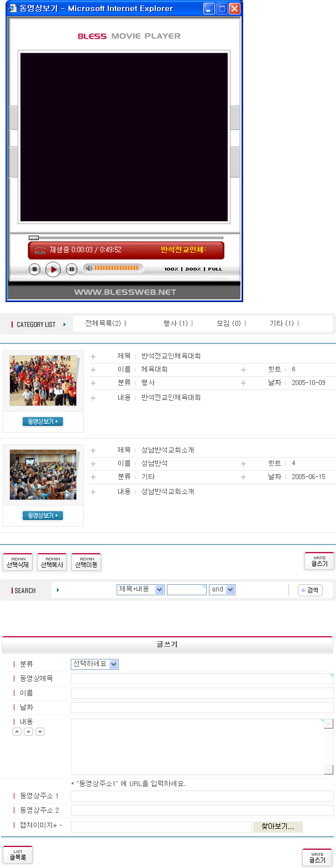Open the 'and' search operator dropdown

pos(230,590)
